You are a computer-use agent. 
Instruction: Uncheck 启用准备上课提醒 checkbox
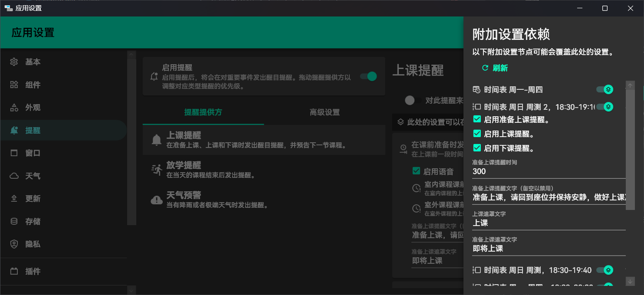(x=477, y=119)
